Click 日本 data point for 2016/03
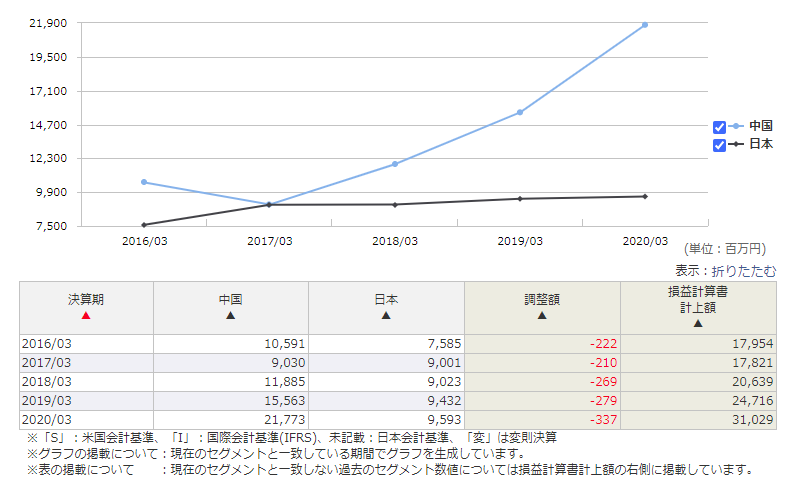This screenshot has width=800, height=499. click(144, 224)
